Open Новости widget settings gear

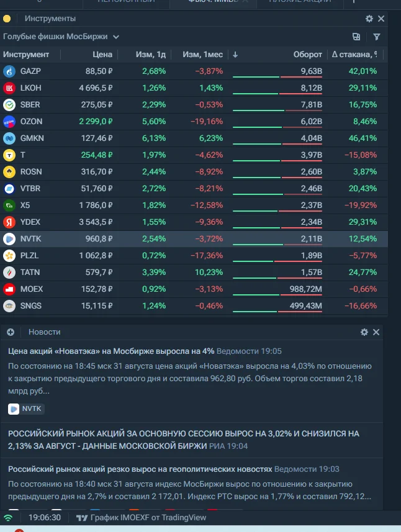364,332
